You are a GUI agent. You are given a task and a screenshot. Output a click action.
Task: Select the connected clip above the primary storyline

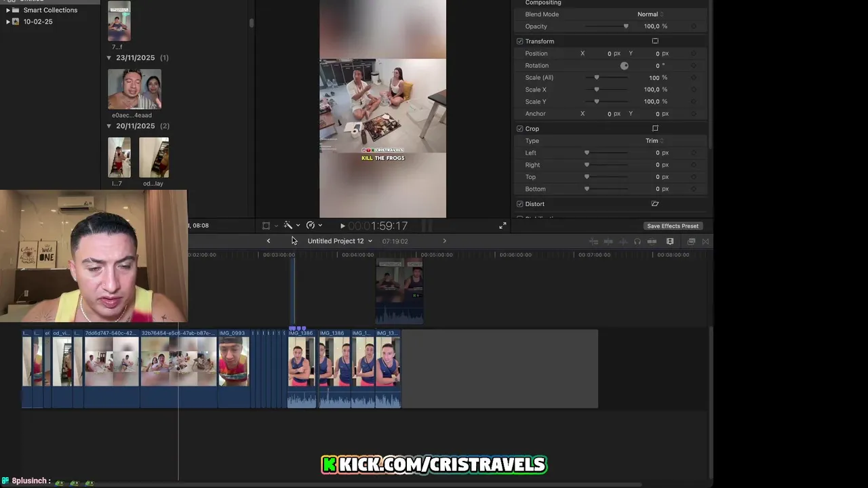[x=400, y=291]
